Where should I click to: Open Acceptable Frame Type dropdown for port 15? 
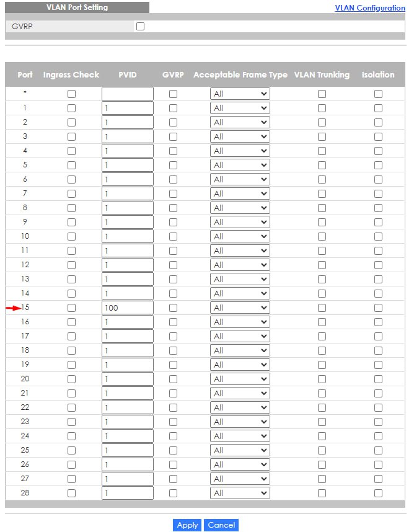click(x=240, y=308)
